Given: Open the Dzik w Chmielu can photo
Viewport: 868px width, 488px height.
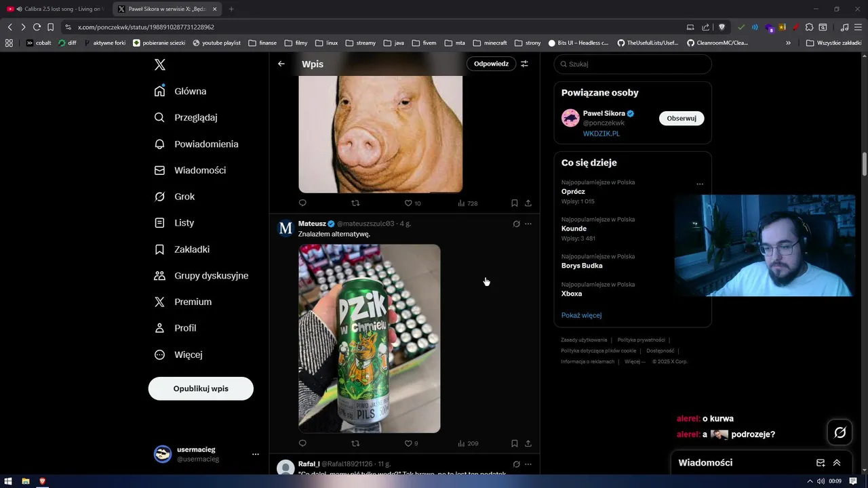Looking at the screenshot, I should (x=370, y=338).
